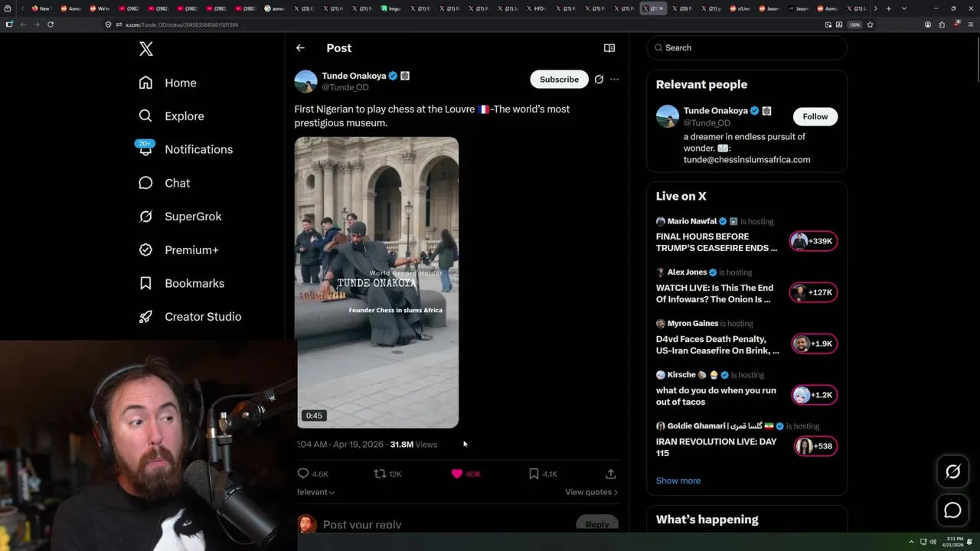Image resolution: width=980 pixels, height=551 pixels.
Task: Click the browser reload button
Action: pos(51,24)
